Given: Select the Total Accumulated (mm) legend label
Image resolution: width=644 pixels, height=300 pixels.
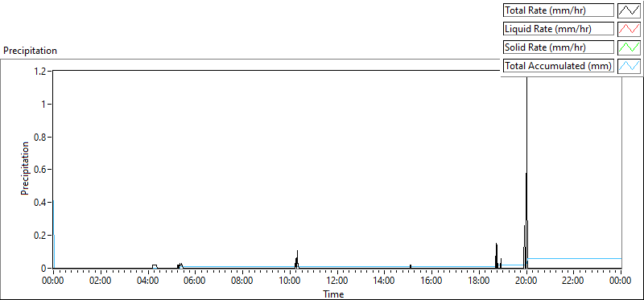Looking at the screenshot, I should [558, 65].
